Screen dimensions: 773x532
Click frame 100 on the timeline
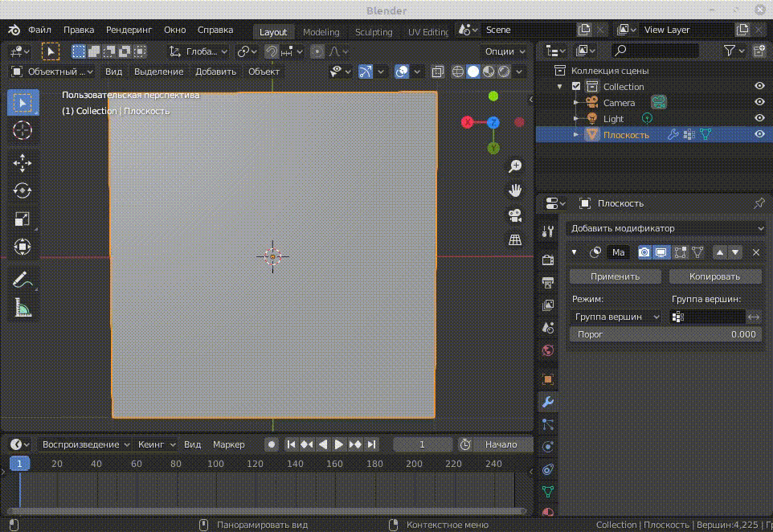coord(215,464)
